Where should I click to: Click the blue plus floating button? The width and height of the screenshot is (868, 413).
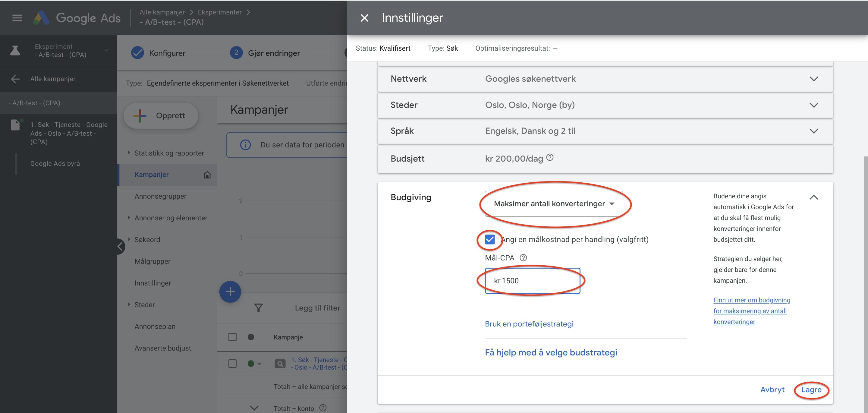[x=230, y=292]
